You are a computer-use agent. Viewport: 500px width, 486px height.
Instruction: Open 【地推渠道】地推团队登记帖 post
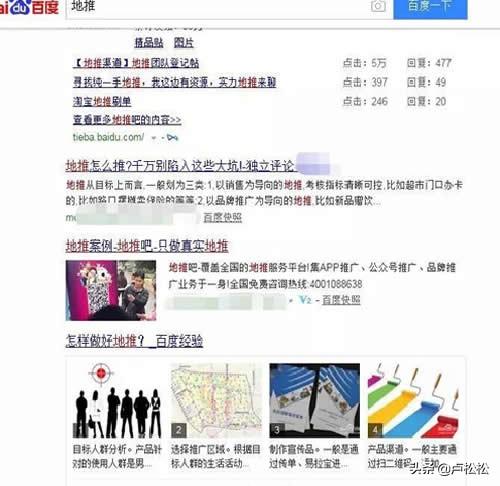(x=136, y=63)
